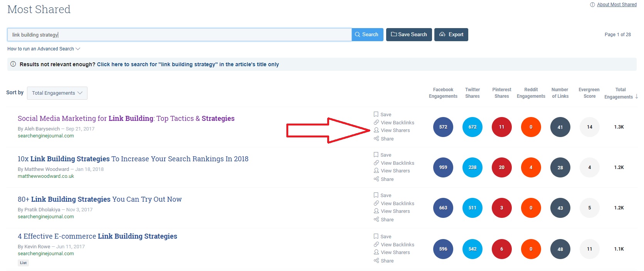The width and height of the screenshot is (644, 271).
Task: Open 80+ Link Building Strategies article
Action: click(x=99, y=199)
